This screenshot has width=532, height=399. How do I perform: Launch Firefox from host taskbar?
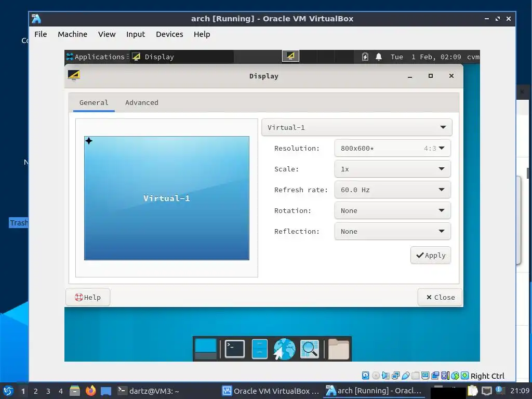[x=90, y=391]
